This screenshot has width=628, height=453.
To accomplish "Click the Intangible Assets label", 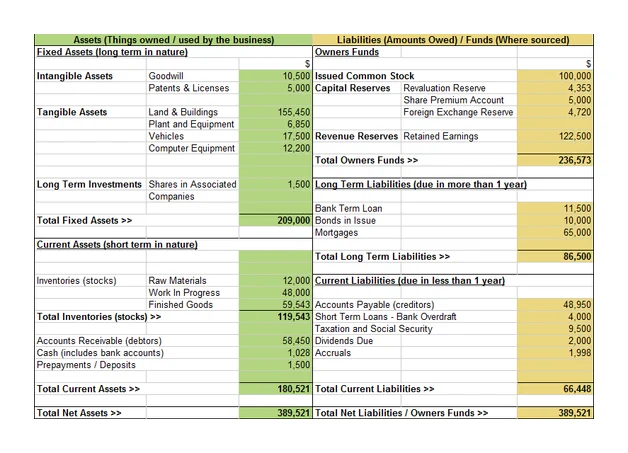I will 74,76.
